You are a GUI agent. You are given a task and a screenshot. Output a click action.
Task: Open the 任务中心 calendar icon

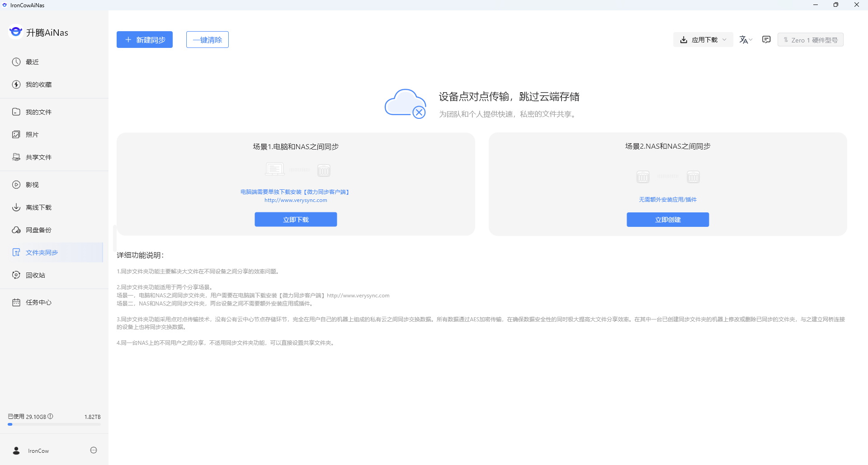coord(16,302)
